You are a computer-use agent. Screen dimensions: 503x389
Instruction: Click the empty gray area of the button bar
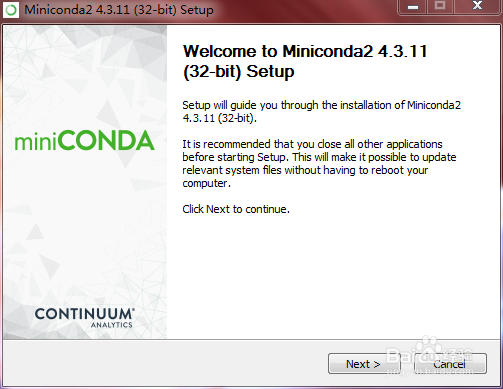click(163, 363)
